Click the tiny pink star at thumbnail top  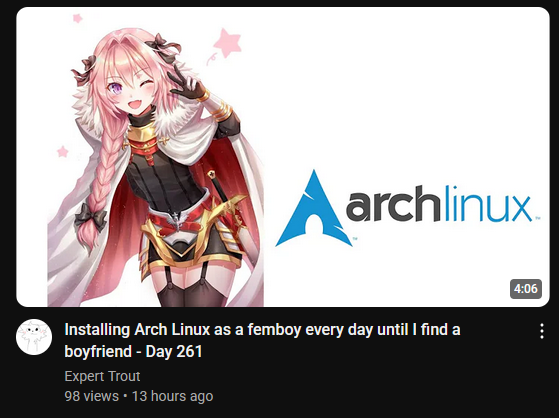[77, 18]
